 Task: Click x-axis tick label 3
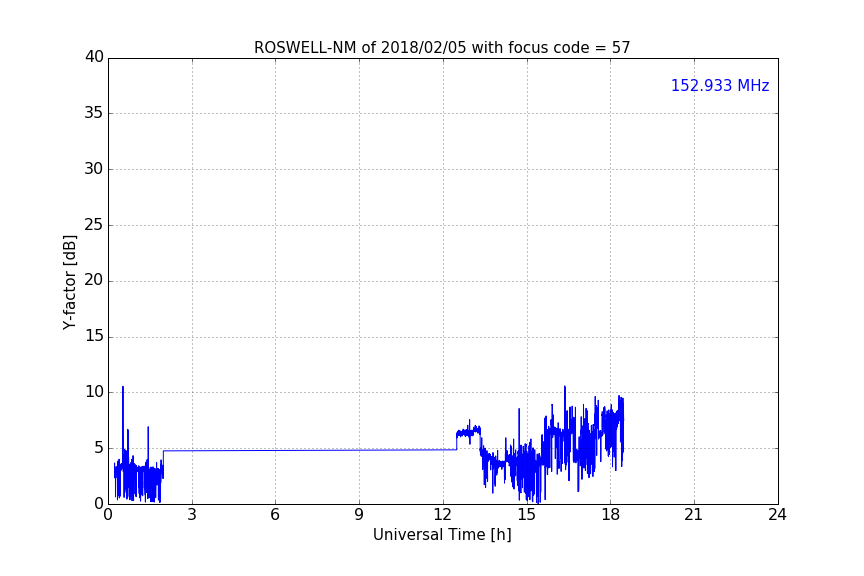(x=192, y=515)
